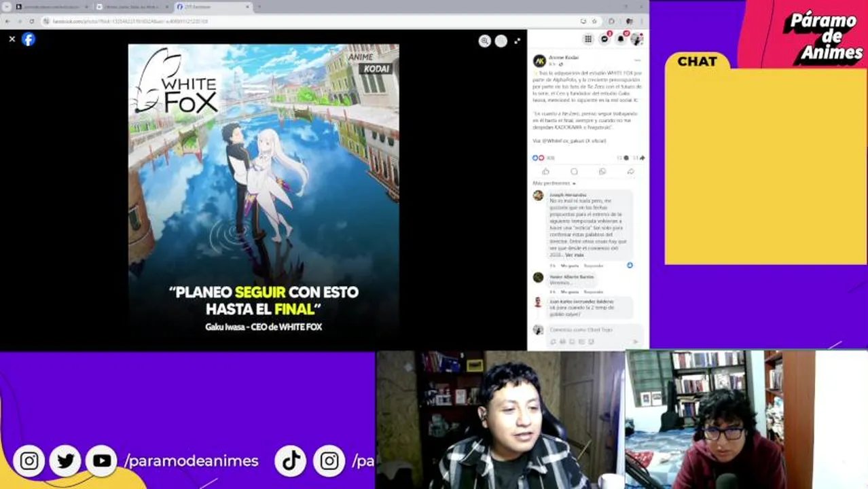
Task: Click the Anime Kodai page avatar
Action: point(539,60)
